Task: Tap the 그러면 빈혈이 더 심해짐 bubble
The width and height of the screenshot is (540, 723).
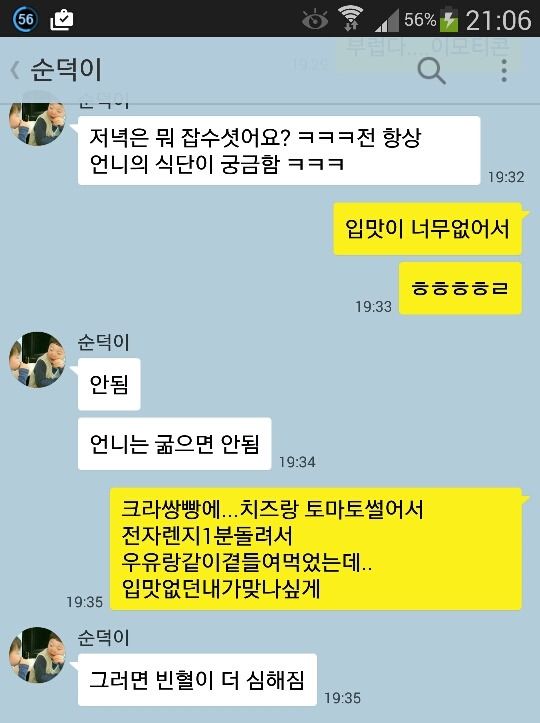Action: [197, 680]
